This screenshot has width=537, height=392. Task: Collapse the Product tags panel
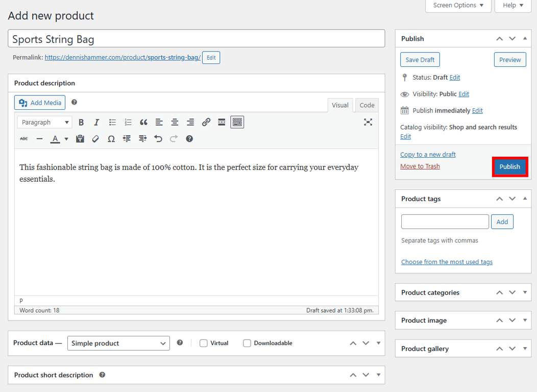525,199
